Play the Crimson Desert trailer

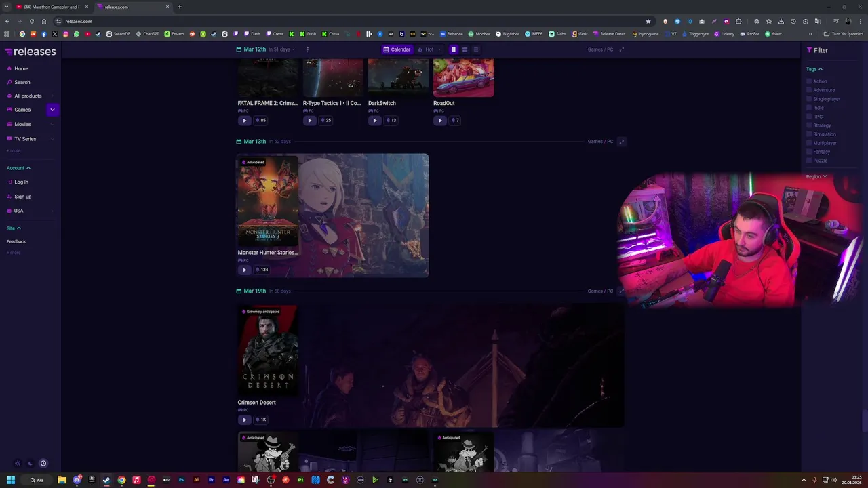(245, 420)
